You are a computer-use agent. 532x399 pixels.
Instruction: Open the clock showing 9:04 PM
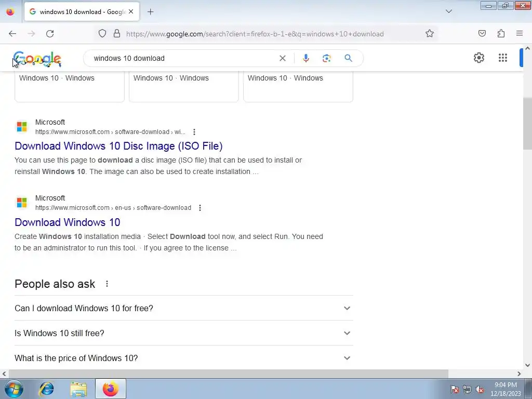tap(506, 389)
